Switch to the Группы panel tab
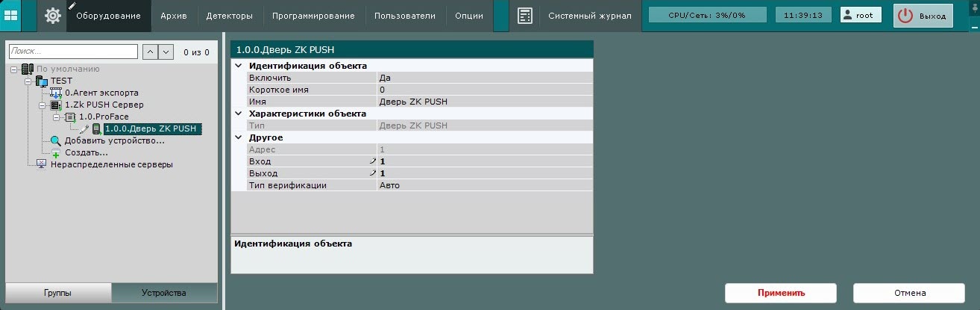Viewport: 980px width, 310px height. 57,293
